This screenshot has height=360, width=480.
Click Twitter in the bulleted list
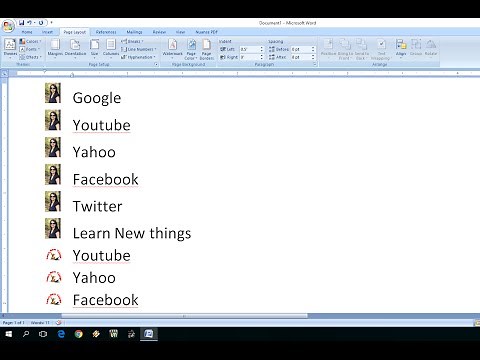pos(97,206)
